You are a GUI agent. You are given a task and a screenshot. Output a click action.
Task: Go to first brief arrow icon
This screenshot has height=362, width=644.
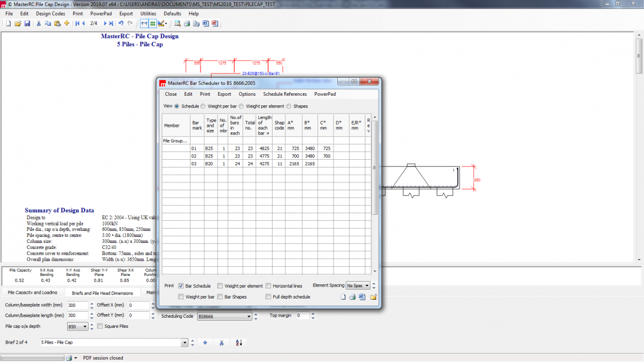click(x=77, y=23)
